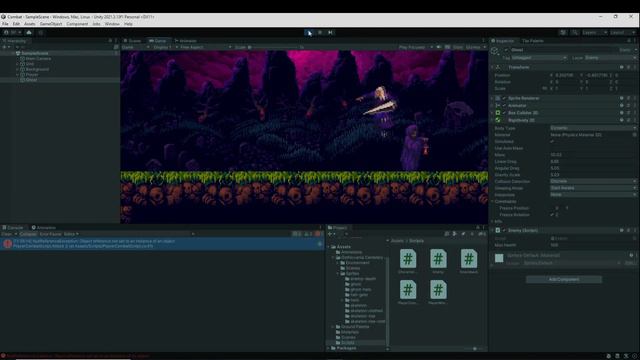Select the Enemy script asset
The image size is (640, 360).
[x=438, y=261]
